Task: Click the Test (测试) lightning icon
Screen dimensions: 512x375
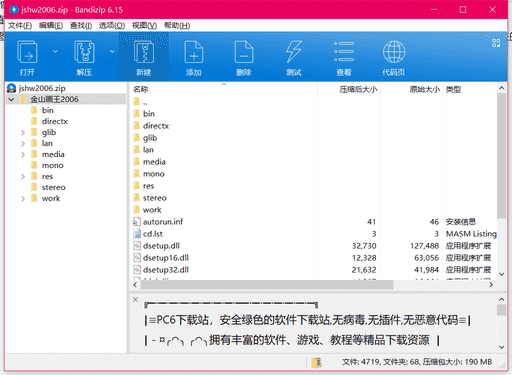Action: click(294, 52)
